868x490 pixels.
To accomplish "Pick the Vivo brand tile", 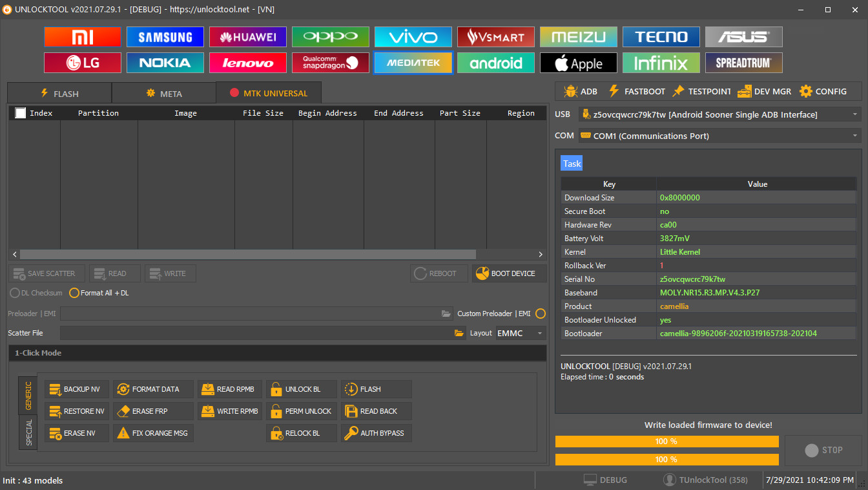I will 413,37.
